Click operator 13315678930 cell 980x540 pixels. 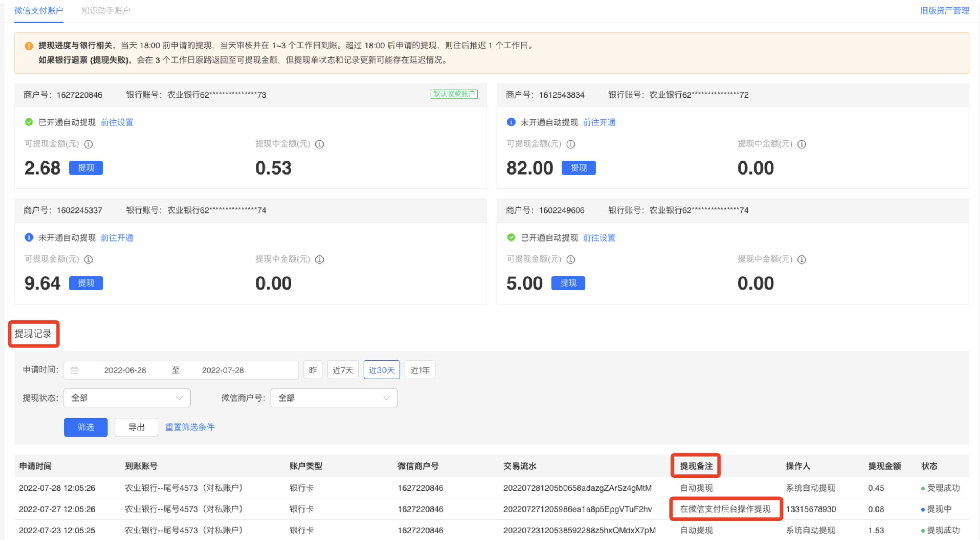point(811,509)
